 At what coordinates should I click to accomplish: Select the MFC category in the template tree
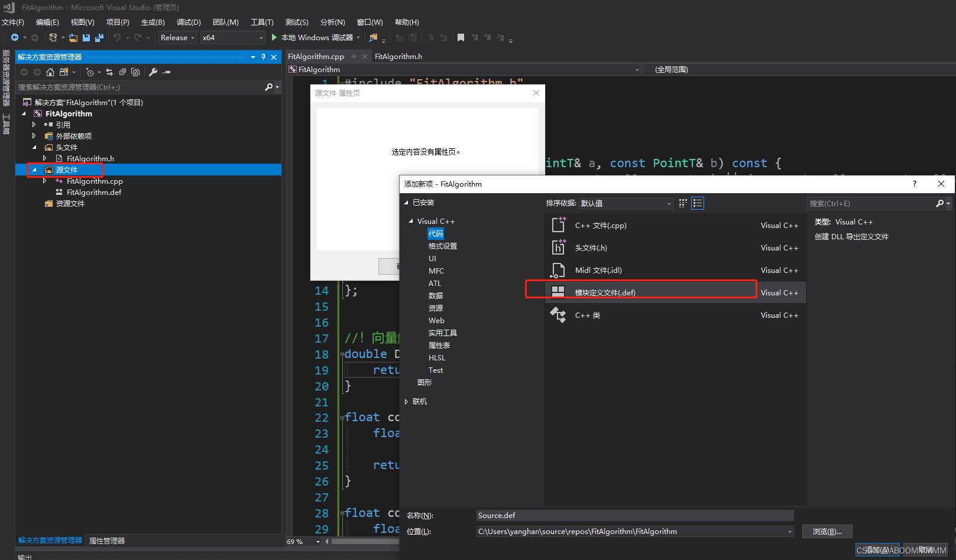point(436,271)
